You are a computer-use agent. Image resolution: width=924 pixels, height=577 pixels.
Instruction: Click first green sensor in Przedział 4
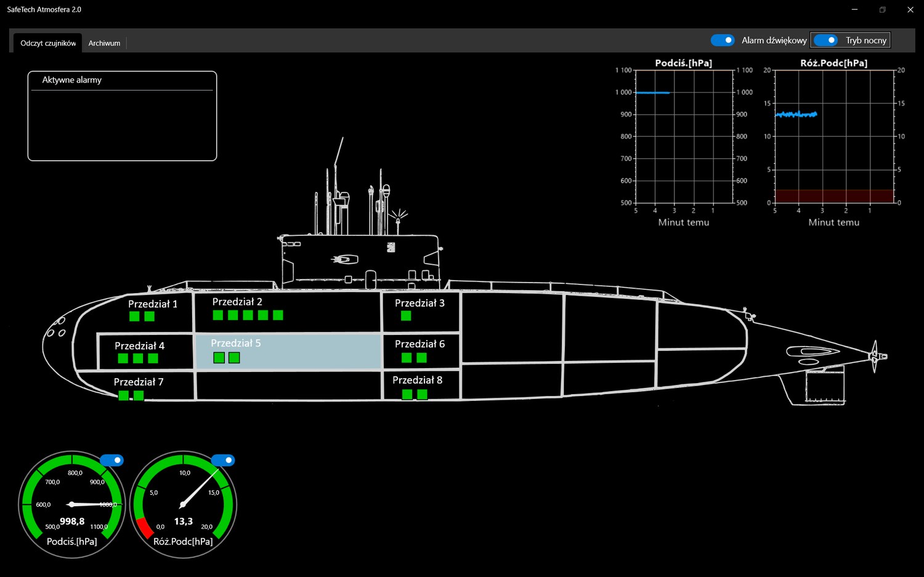tap(123, 358)
